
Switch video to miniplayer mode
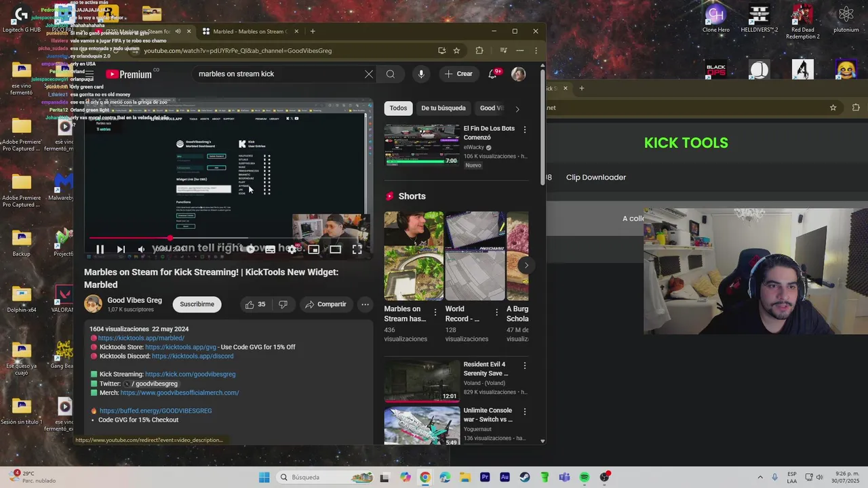(313, 249)
